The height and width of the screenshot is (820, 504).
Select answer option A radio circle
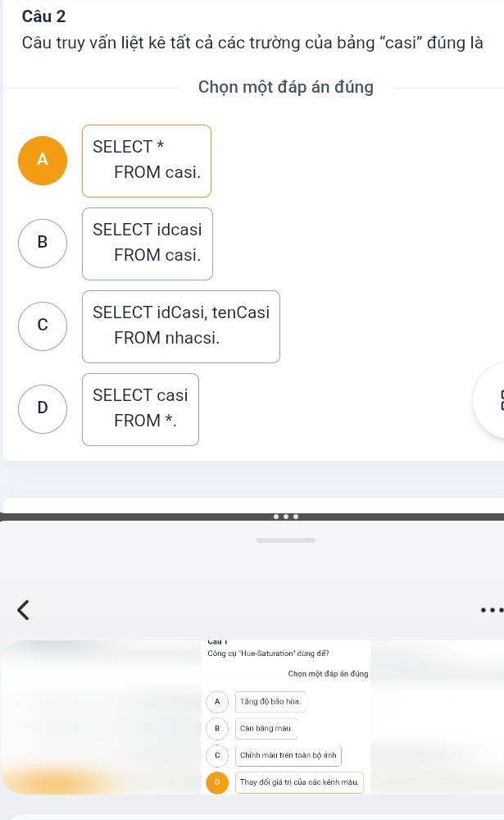click(43, 161)
